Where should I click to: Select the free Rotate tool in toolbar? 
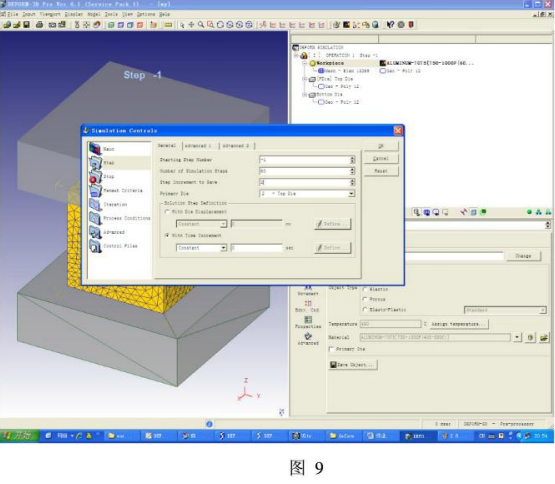point(220,25)
